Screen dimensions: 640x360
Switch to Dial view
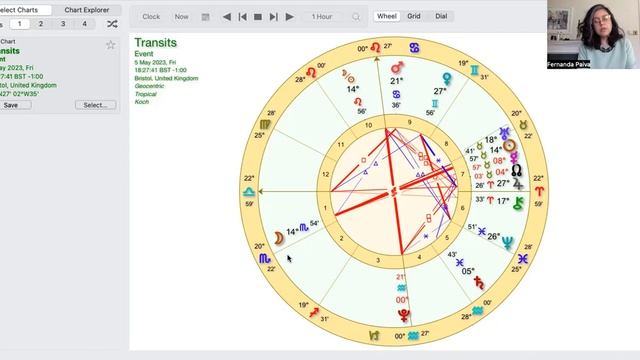pyautogui.click(x=441, y=16)
